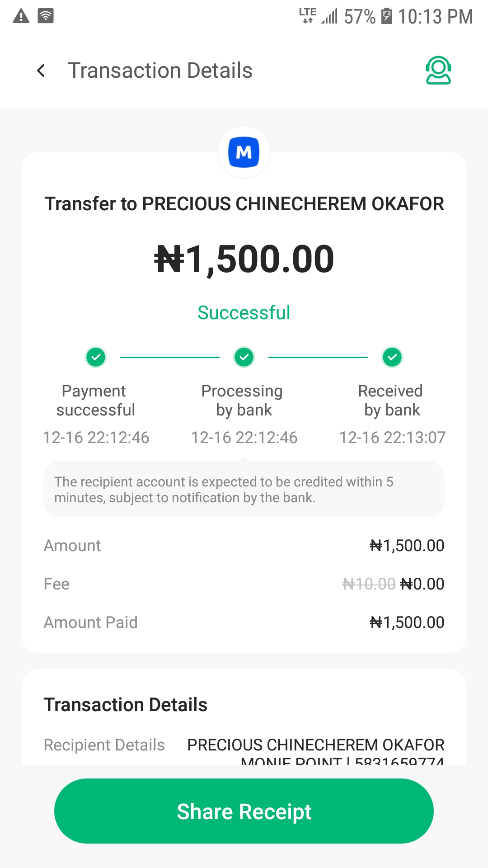Image resolution: width=488 pixels, height=868 pixels.
Task: Tap the recipient credit notice message
Action: point(244,490)
